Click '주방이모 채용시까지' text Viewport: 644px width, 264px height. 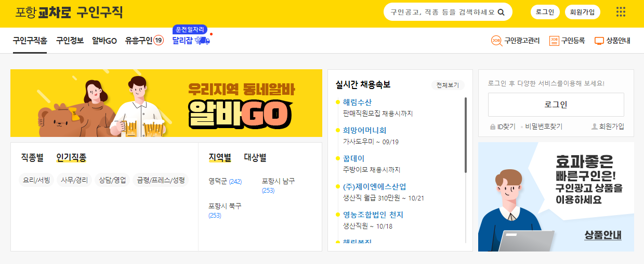click(x=372, y=170)
